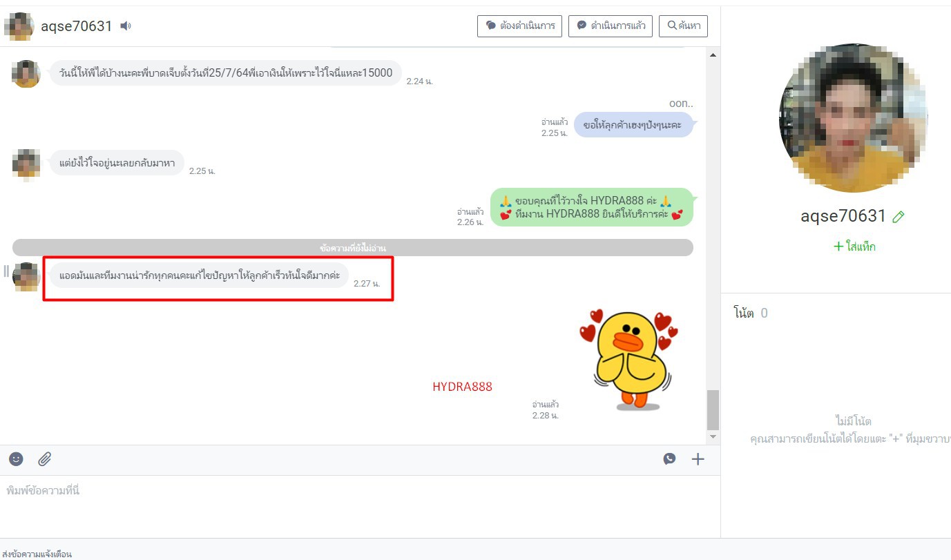951x560 pixels.
Task: Mark the chat as ดำเนินการแล้ว
Action: 611,26
